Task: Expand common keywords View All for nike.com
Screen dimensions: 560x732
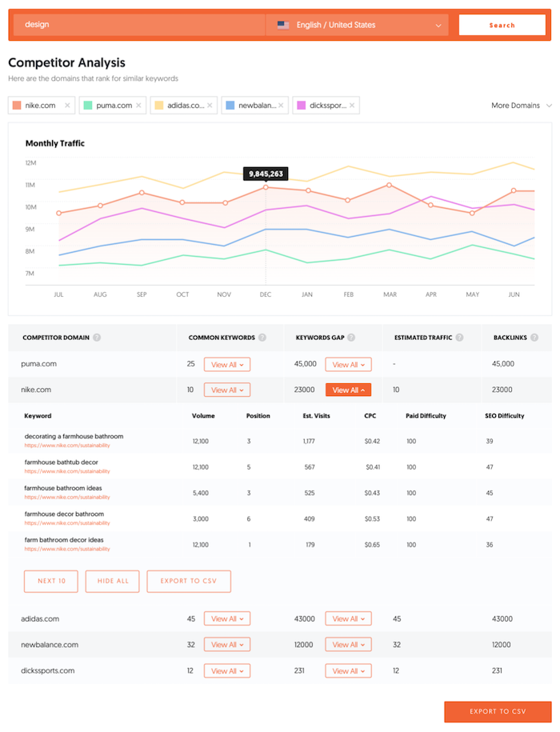Action: click(227, 390)
